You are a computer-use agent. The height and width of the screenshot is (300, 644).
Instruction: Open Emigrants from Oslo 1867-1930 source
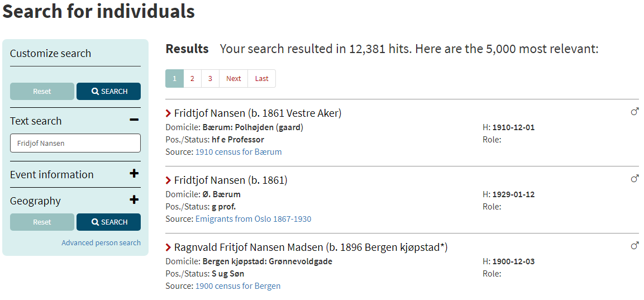coord(253,219)
